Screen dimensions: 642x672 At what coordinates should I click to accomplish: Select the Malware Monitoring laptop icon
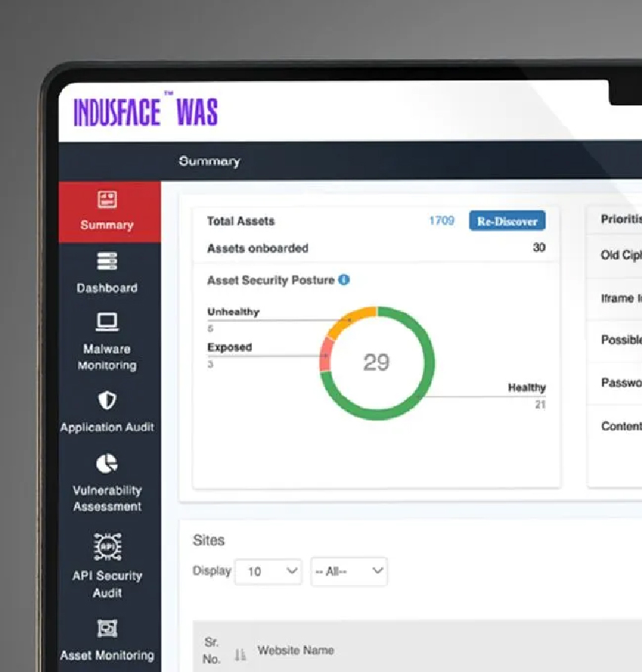point(107,322)
